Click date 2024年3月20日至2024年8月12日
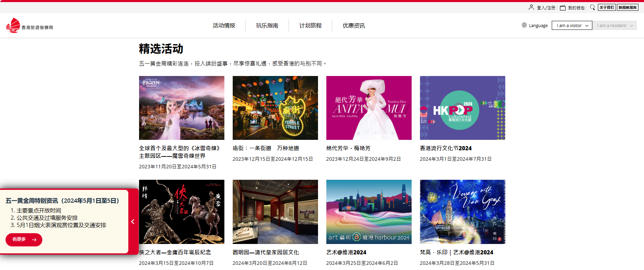This screenshot has width=644, height=270. [270, 263]
